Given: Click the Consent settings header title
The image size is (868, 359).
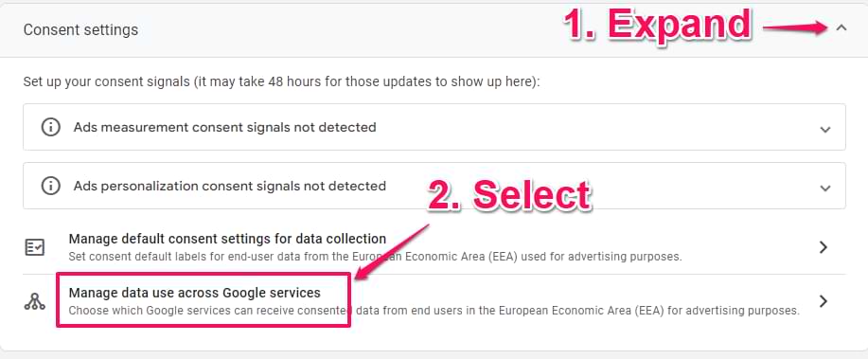Looking at the screenshot, I should point(80,29).
